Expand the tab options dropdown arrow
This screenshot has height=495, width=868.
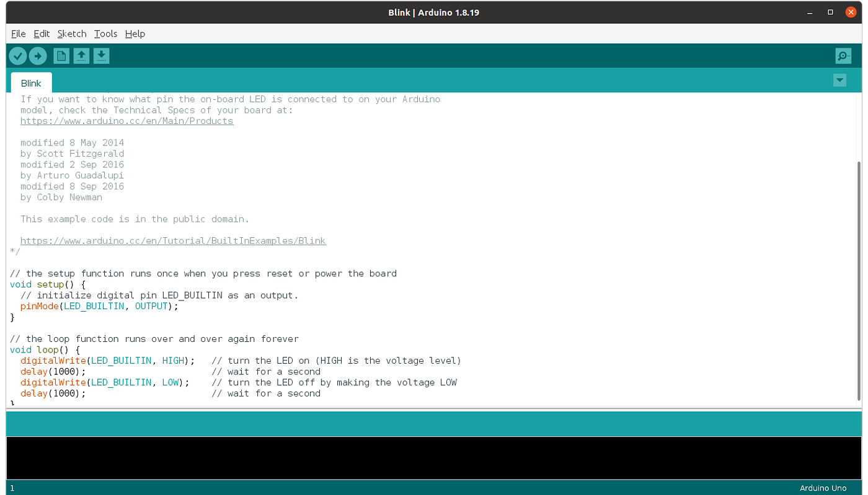click(x=839, y=80)
